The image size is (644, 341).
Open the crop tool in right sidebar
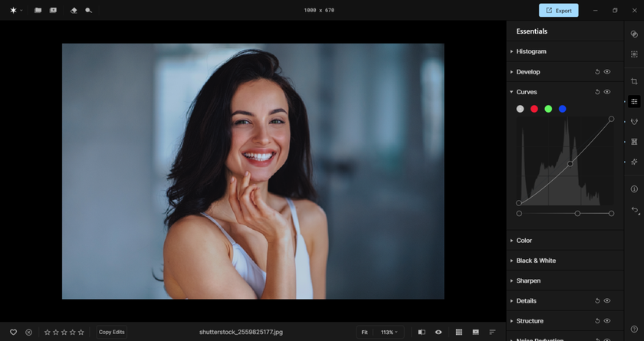[634, 81]
